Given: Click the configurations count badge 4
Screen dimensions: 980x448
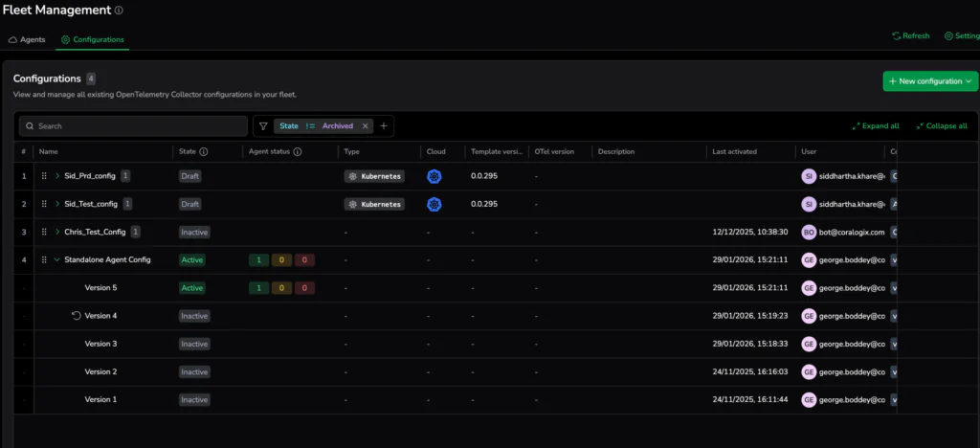Looking at the screenshot, I should coord(91,78).
